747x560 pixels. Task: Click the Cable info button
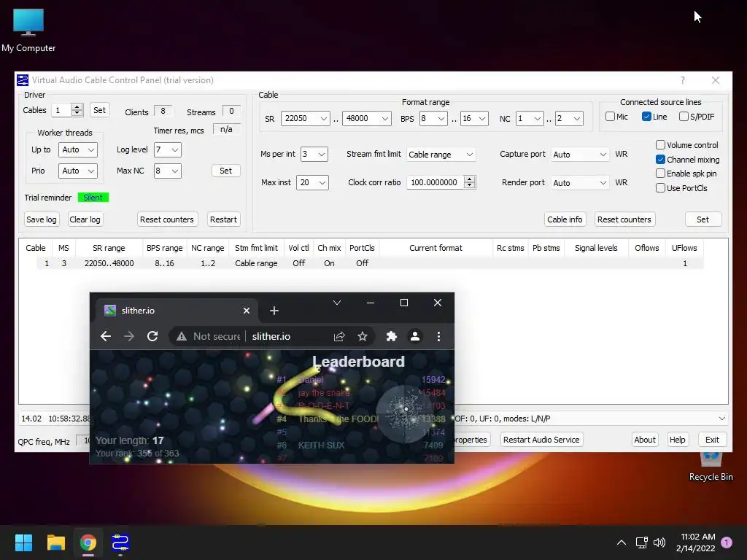[x=565, y=219]
